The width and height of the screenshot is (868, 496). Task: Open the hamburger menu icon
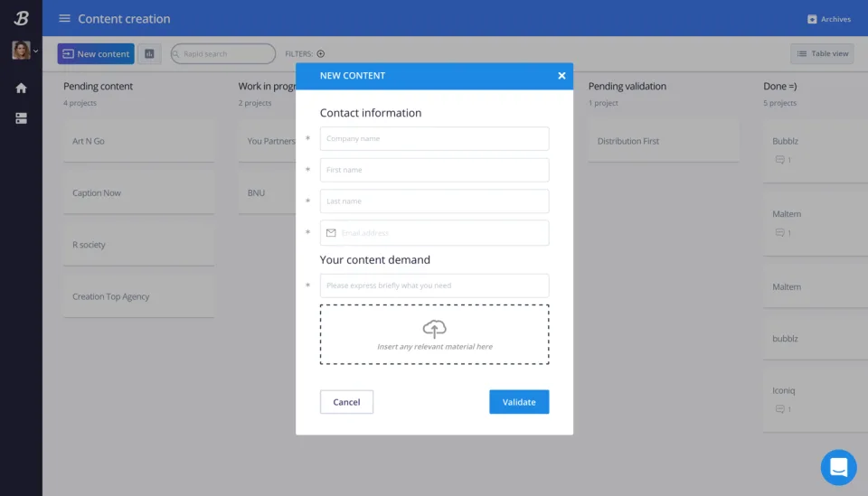pyautogui.click(x=64, y=19)
